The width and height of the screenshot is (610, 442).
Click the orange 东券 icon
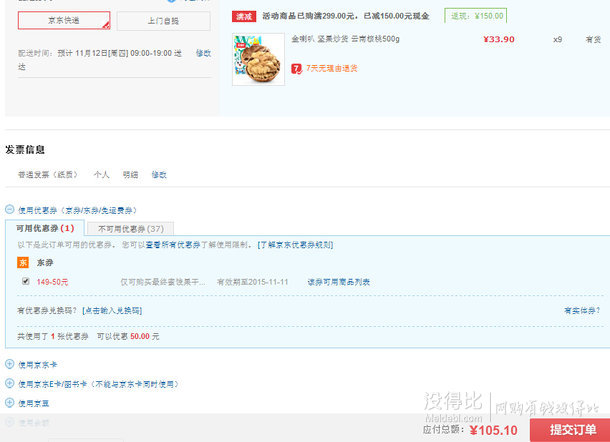tap(23, 263)
